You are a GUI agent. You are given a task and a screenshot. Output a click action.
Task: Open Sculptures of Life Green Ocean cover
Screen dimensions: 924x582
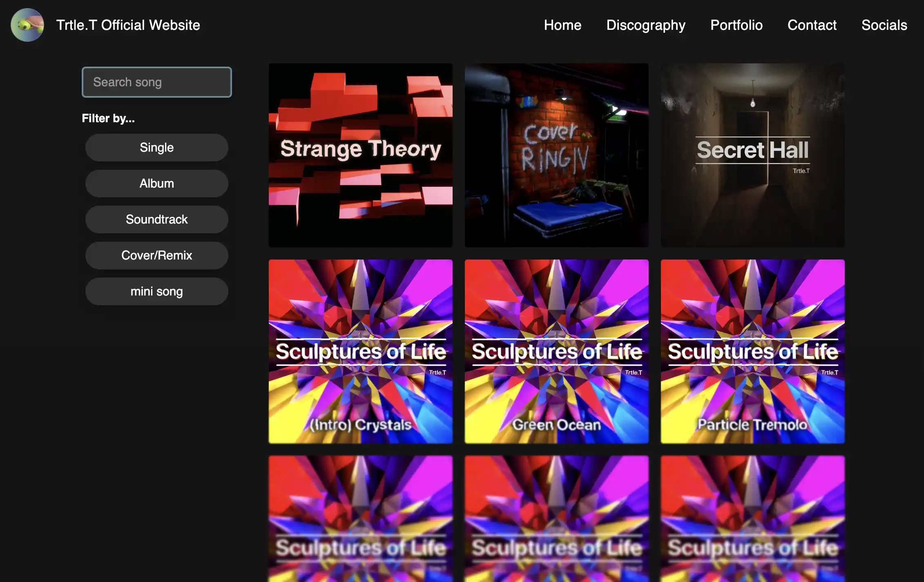(x=557, y=351)
